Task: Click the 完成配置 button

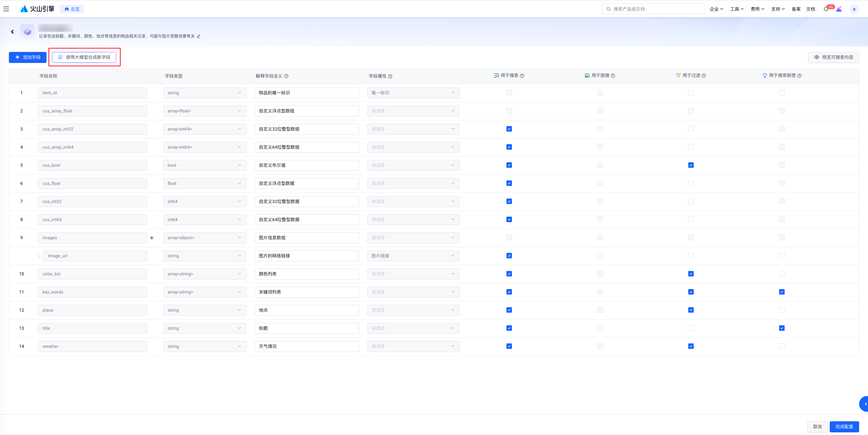Action: [844, 426]
